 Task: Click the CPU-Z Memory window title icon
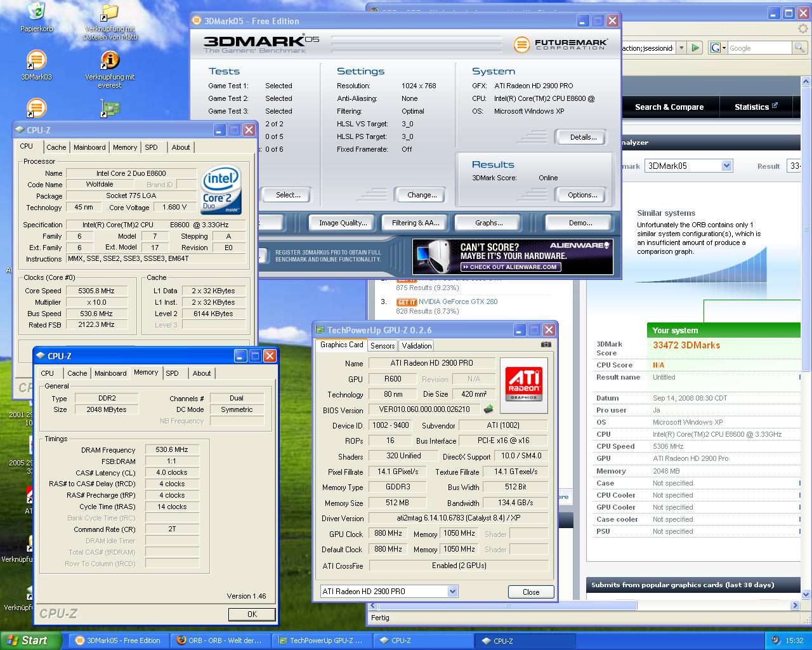point(41,356)
